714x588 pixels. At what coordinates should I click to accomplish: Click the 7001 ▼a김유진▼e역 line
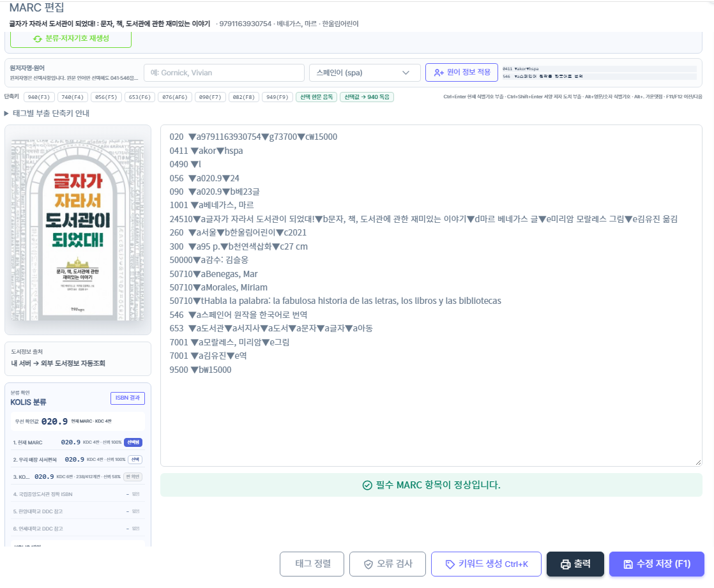tap(208, 356)
